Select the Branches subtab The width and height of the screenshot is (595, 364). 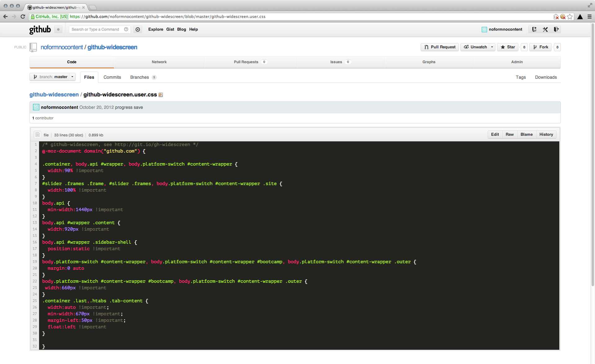pyautogui.click(x=143, y=77)
